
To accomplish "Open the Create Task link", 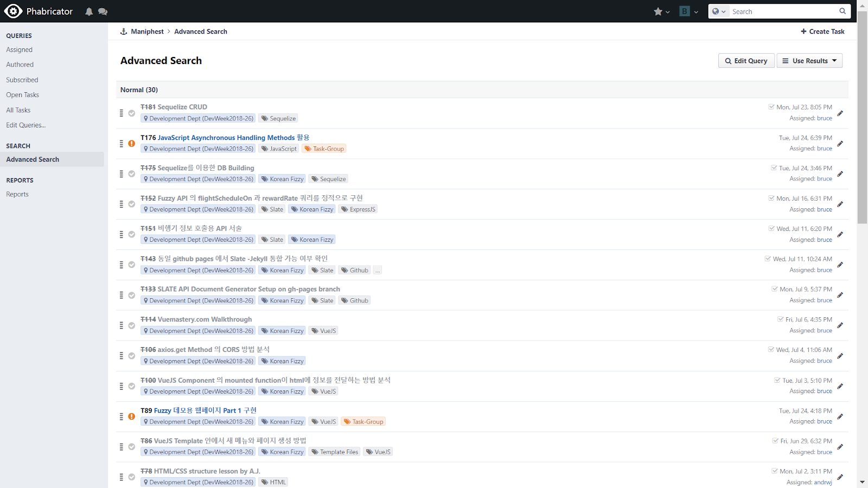I will [822, 31].
